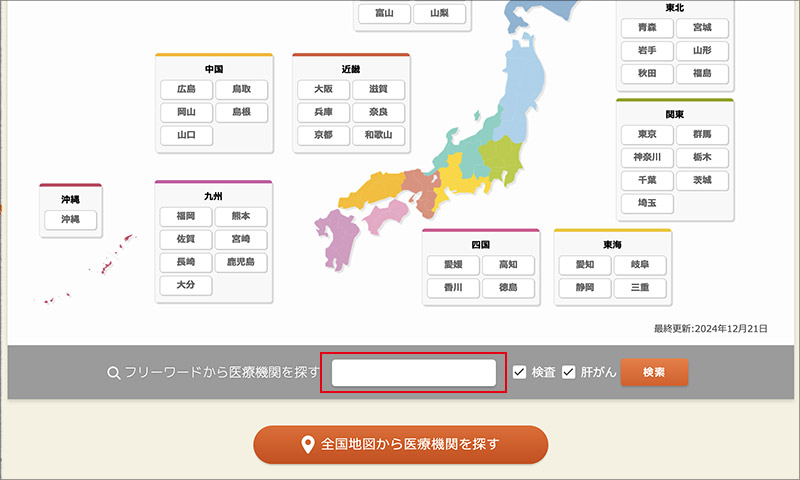This screenshot has height=480, width=800.
Task: Select 群馬 prefecture button
Action: tap(702, 135)
